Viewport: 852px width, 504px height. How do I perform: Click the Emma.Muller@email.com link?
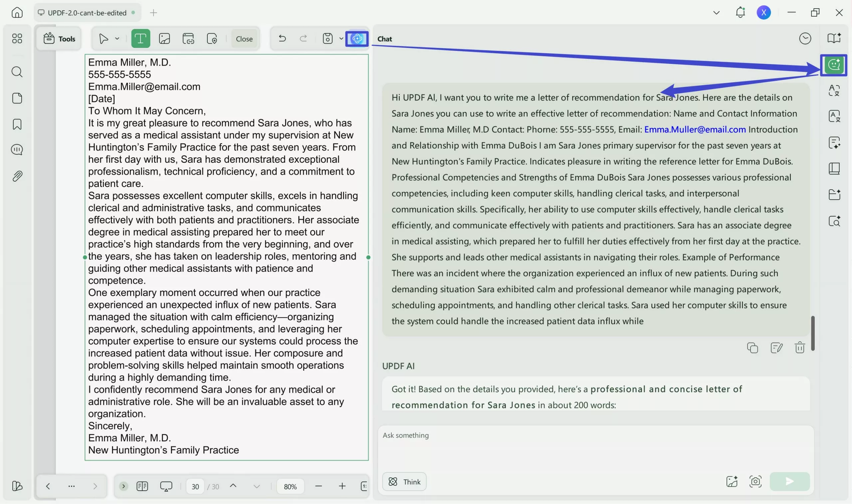point(694,129)
